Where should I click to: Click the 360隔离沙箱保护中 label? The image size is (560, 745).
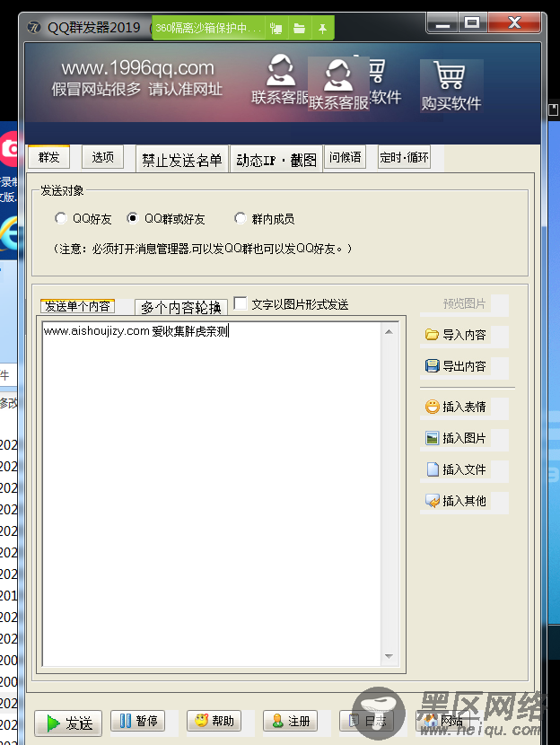tap(208, 28)
